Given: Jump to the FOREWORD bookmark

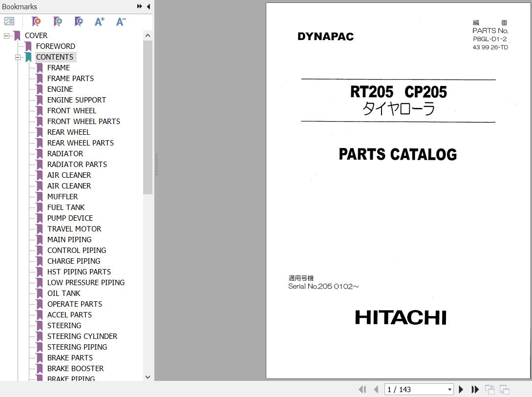Looking at the screenshot, I should (x=55, y=46).
